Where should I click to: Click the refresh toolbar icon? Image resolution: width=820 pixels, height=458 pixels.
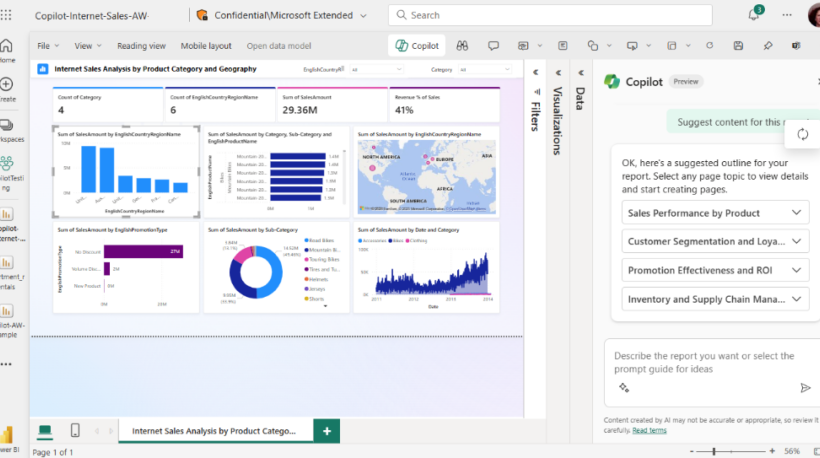(x=710, y=45)
